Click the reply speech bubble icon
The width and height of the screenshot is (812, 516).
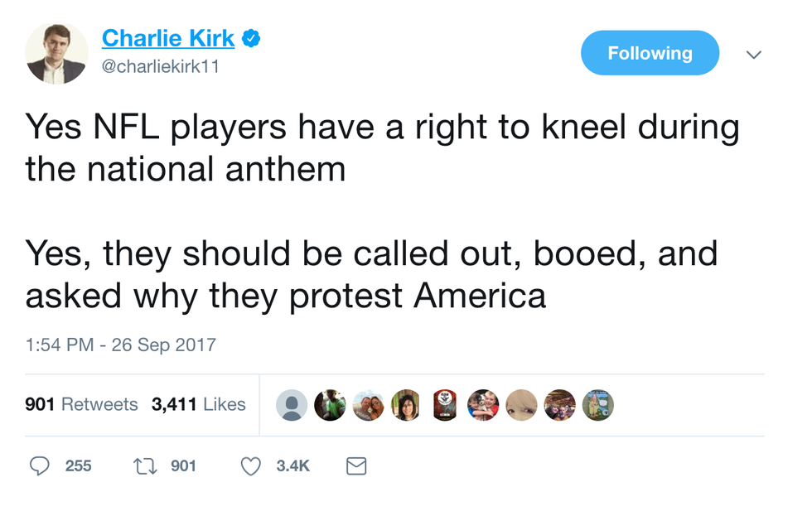(40, 466)
